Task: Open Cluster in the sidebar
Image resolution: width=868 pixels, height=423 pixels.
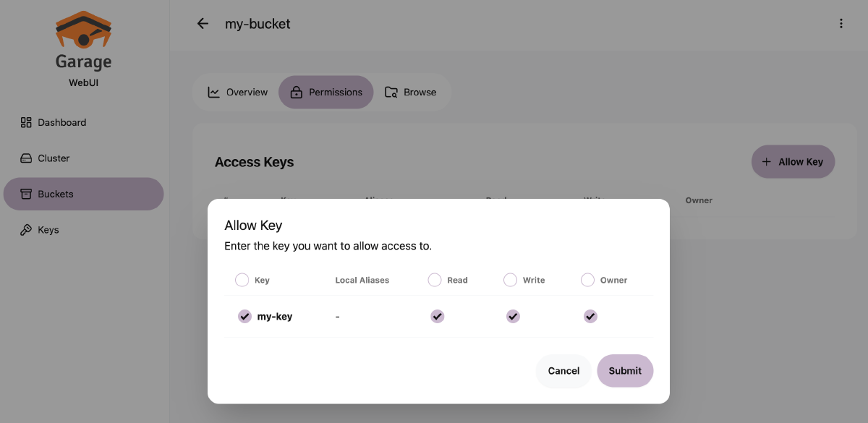Action: (84, 158)
